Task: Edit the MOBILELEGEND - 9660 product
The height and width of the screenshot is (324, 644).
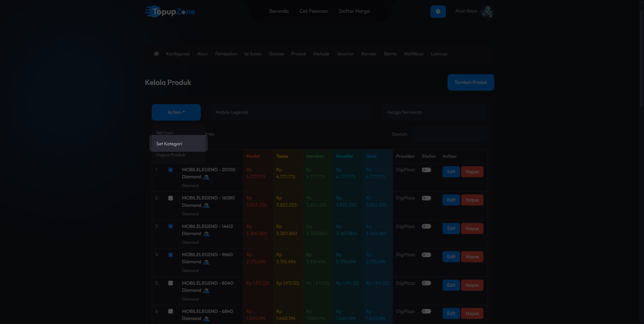Action: [x=451, y=257]
